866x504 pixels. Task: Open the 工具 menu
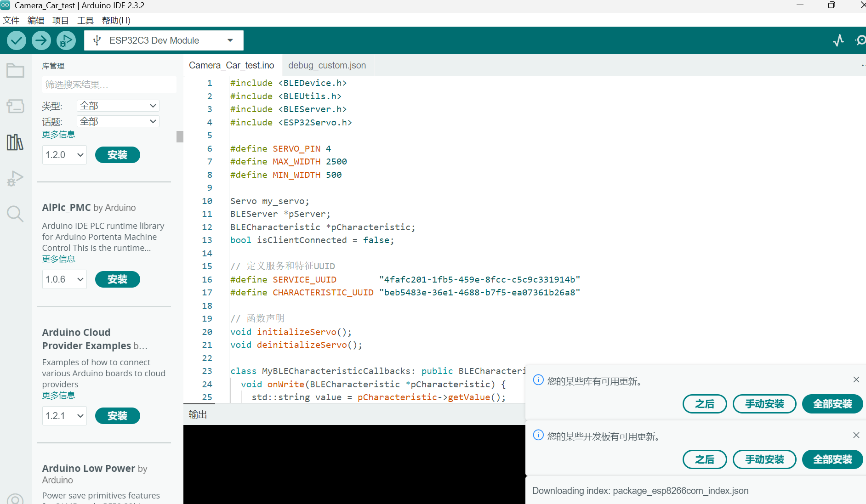[85, 20]
